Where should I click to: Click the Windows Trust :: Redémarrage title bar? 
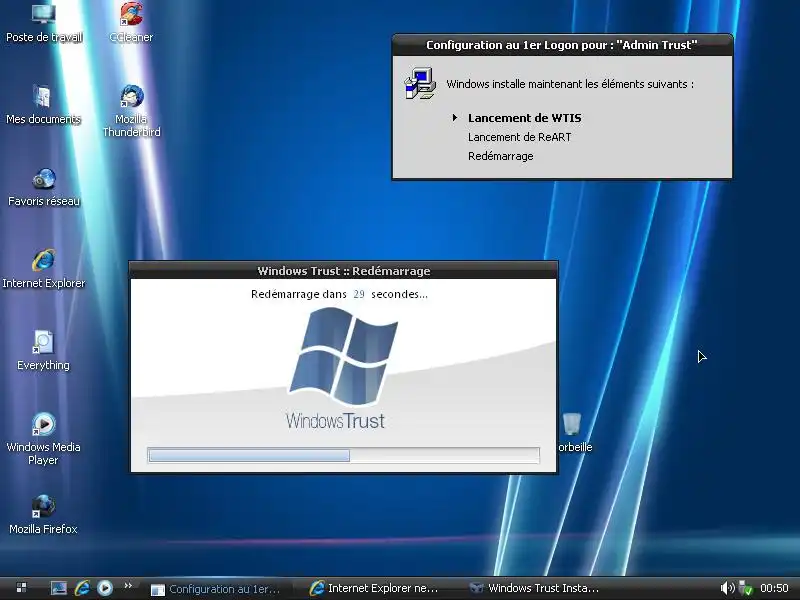343,270
